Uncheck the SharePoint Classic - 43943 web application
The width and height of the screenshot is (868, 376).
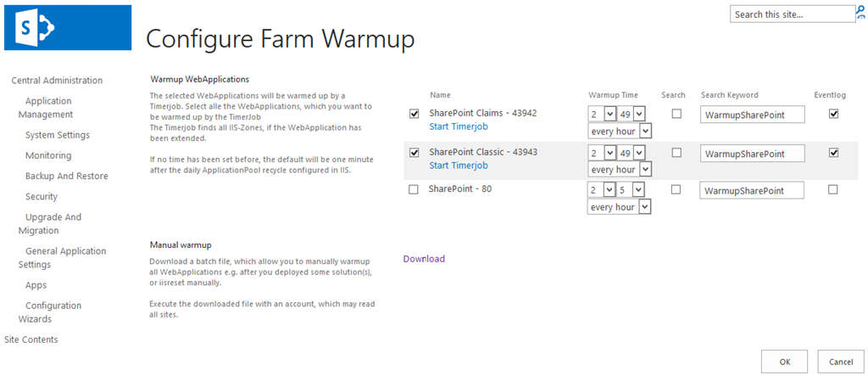(x=414, y=153)
